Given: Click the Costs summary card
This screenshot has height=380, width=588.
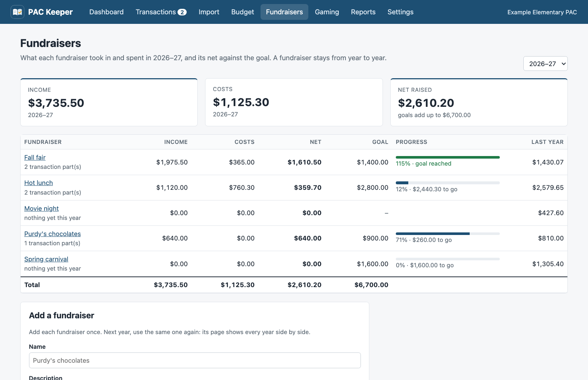Looking at the screenshot, I should (x=294, y=102).
